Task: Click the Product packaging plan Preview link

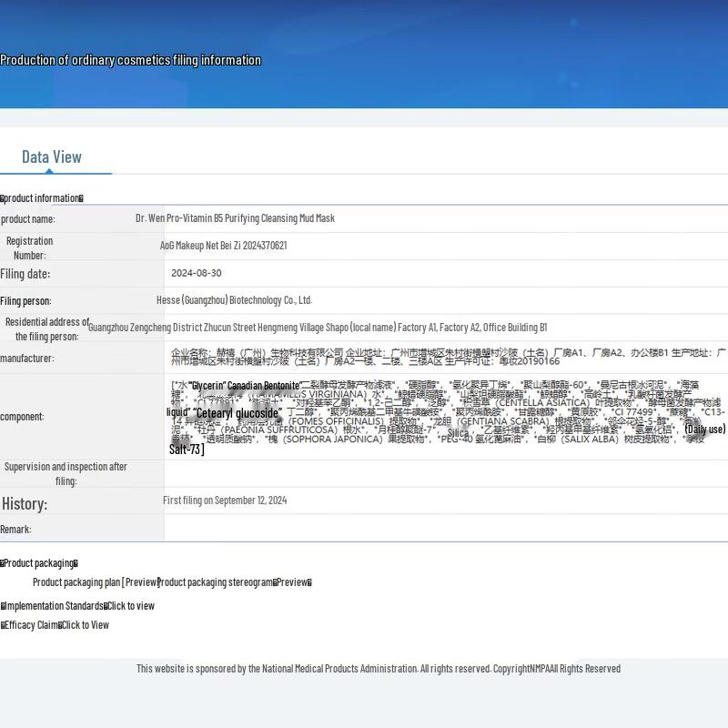Action: click(x=96, y=582)
